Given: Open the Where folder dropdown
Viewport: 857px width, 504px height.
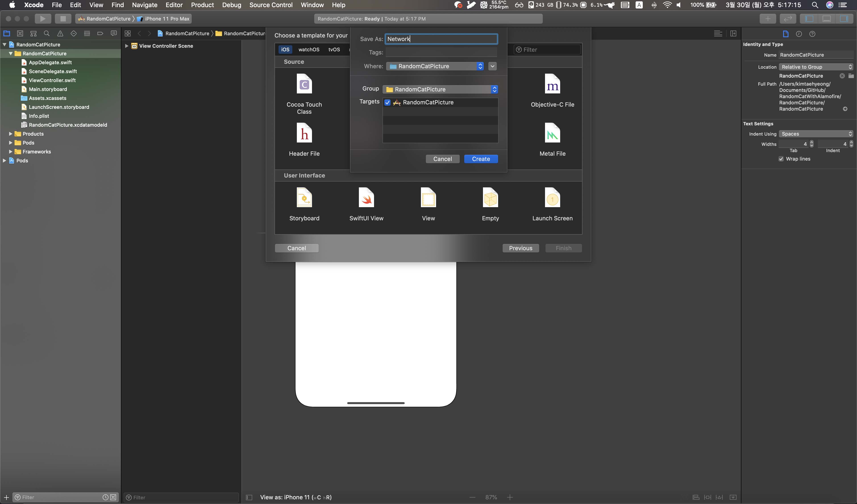Looking at the screenshot, I should coord(435,66).
